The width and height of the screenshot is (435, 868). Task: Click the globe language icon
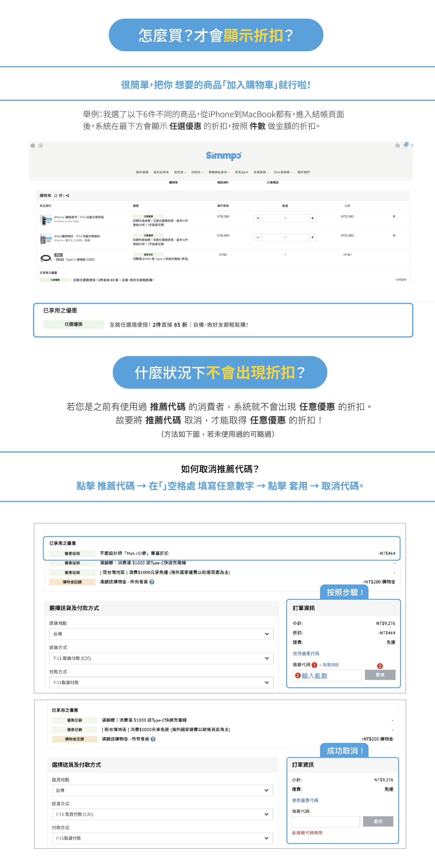point(33,146)
